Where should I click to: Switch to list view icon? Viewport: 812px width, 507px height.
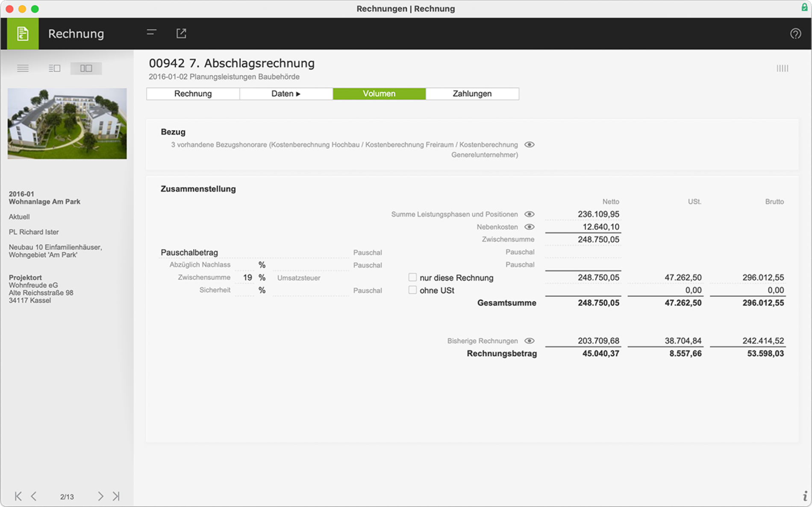point(23,68)
